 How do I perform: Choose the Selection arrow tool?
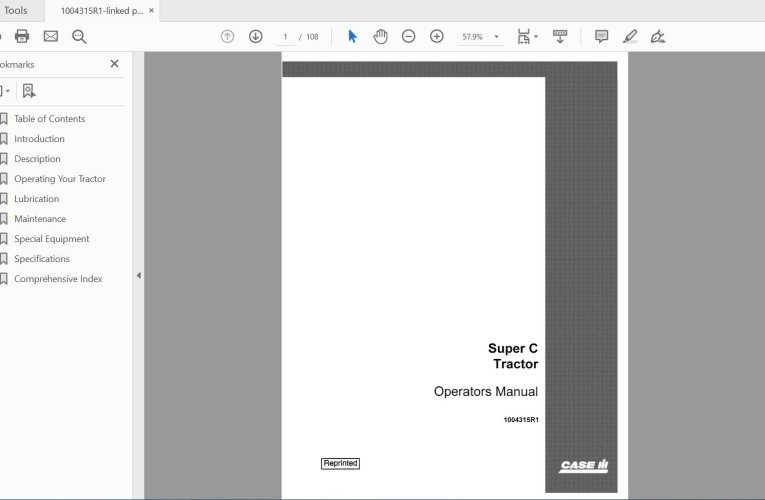tap(352, 37)
